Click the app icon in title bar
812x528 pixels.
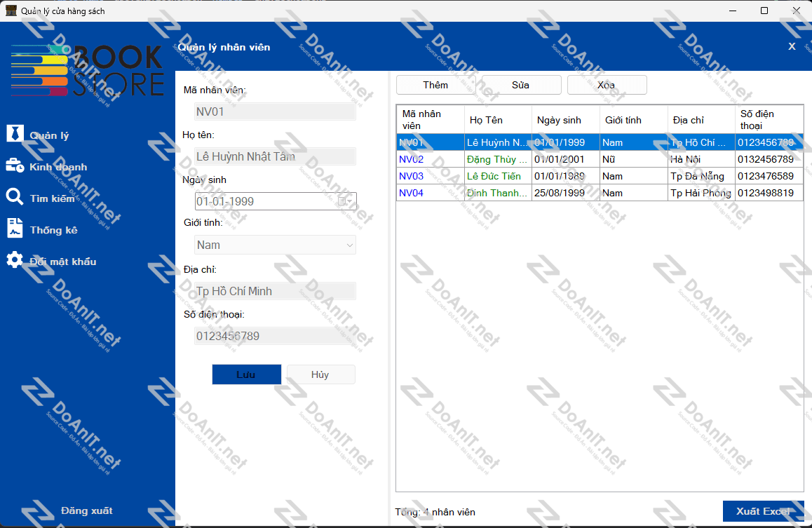coord(11,11)
